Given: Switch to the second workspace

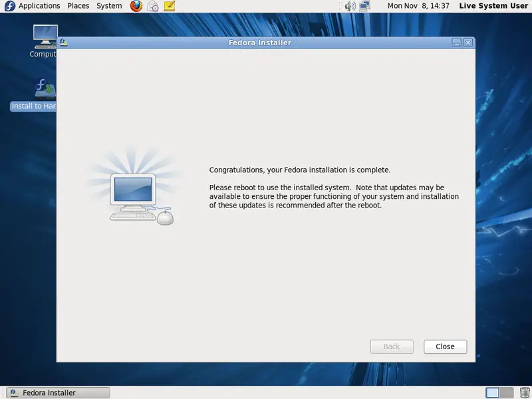Looking at the screenshot, I should point(507,393).
